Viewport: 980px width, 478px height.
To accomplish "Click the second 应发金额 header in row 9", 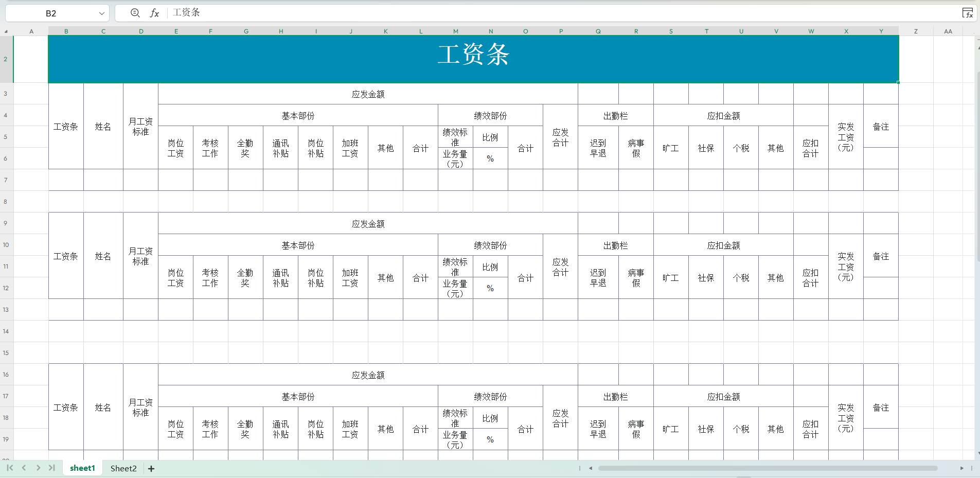I will pos(368,224).
